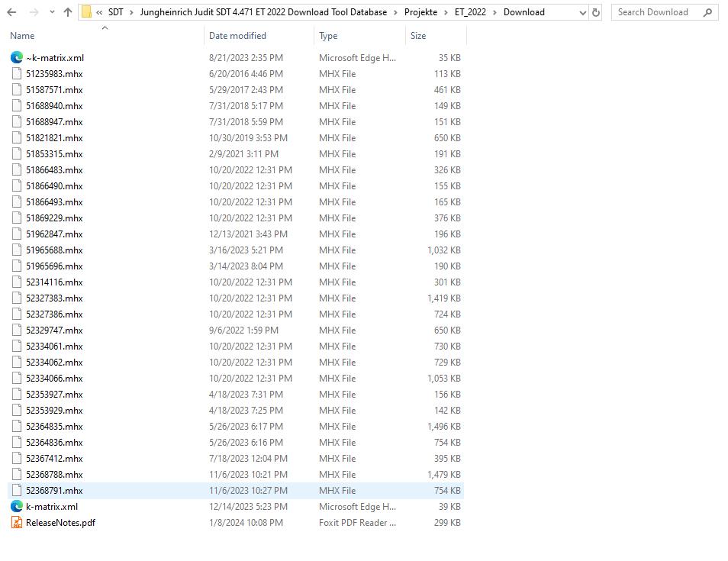Select 51965688.mhx file
728x561 pixels.
coord(54,250)
